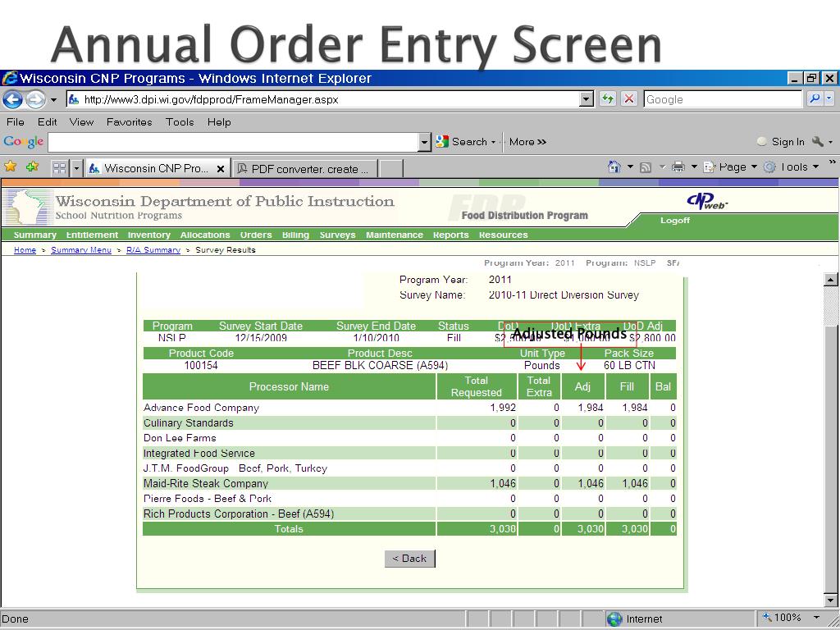Screen dimensions: 840x630
Task: Click the Advance Food Company row name
Action: (x=202, y=408)
